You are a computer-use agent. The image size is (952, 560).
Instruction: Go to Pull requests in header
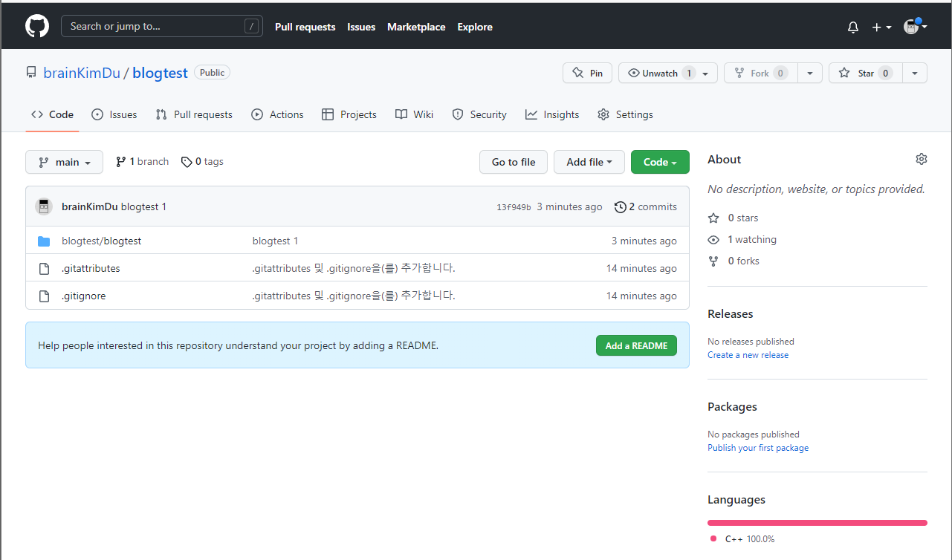point(305,27)
